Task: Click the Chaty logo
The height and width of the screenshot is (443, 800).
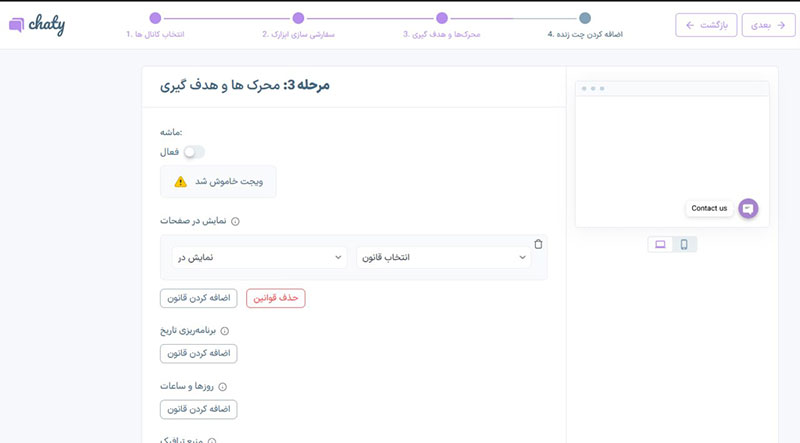Action: [x=37, y=24]
